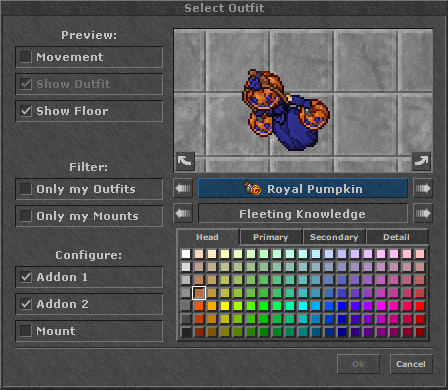
Task: Switch to the Primary color tab
Action: (x=271, y=237)
